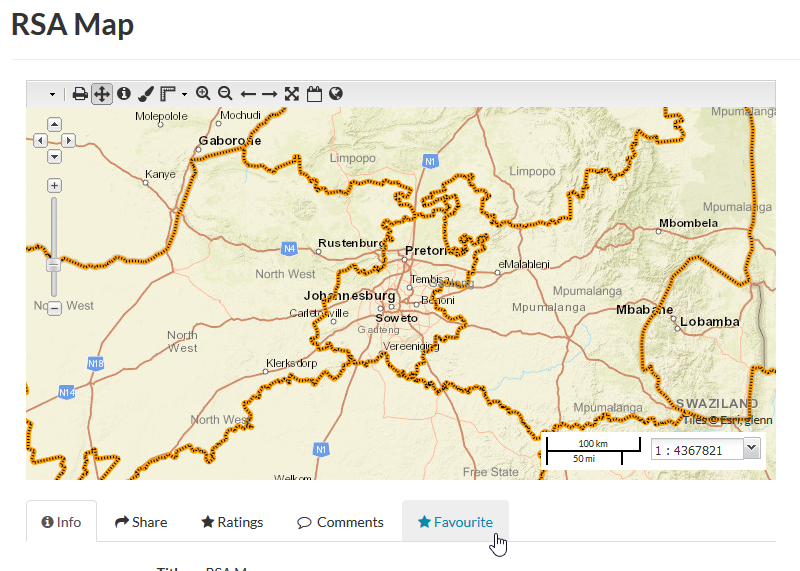This screenshot has width=800, height=571.
Task: Click the Klerksdorp label on map
Action: 291,363
